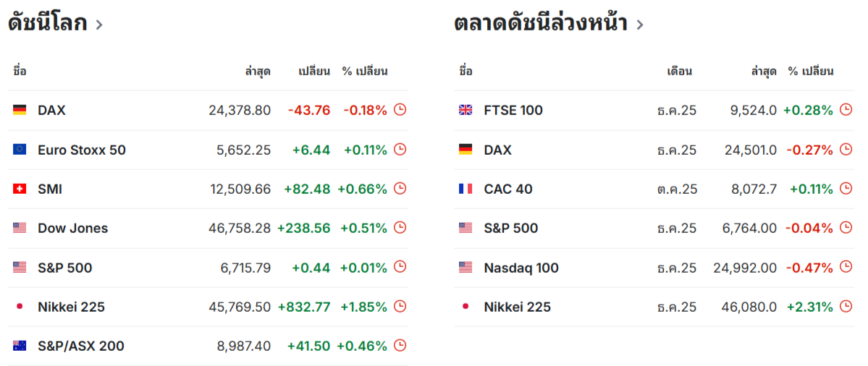The width and height of the screenshot is (868, 366).
Task: Click the clock icon in DAX index row
Action: (400, 110)
